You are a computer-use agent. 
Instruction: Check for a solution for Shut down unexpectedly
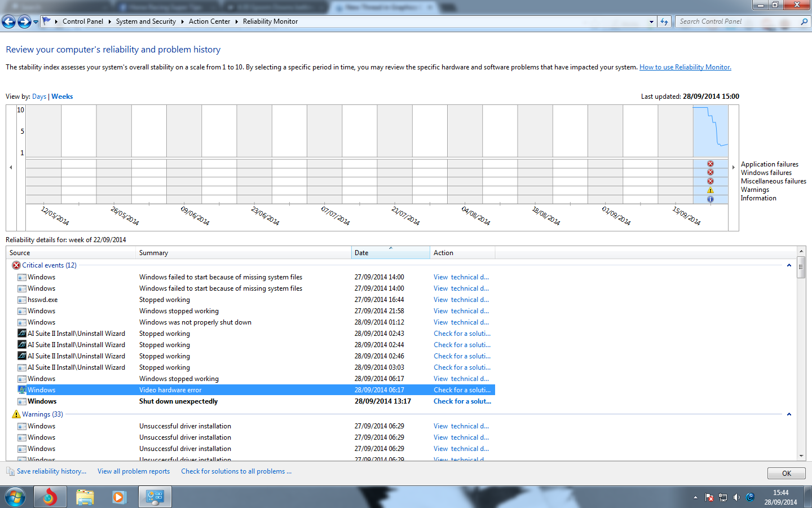[462, 401]
